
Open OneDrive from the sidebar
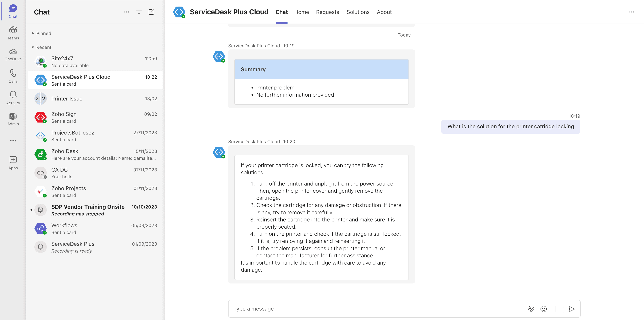(x=13, y=54)
